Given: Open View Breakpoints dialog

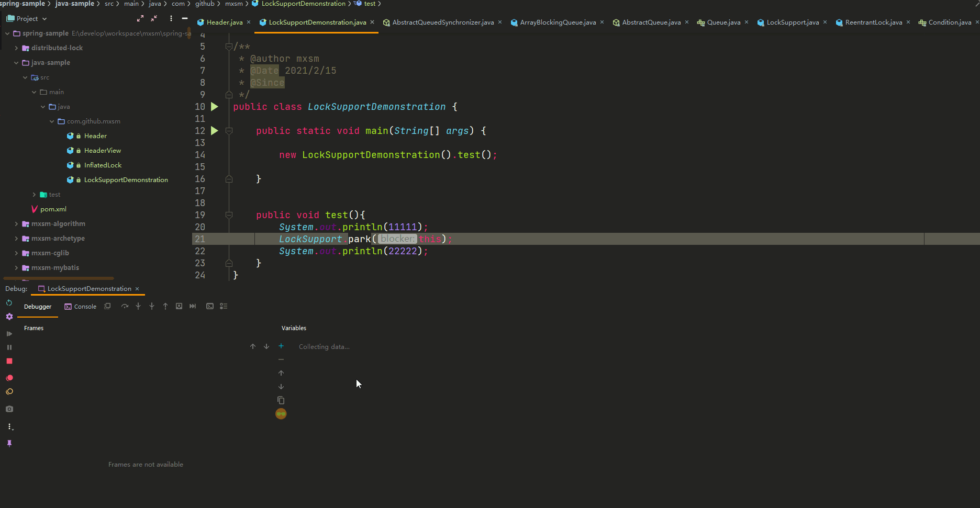Looking at the screenshot, I should (x=9, y=378).
